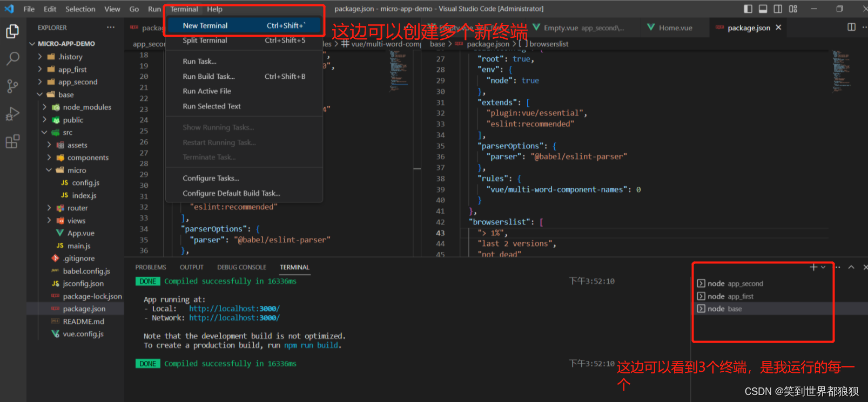
Task: Open the Explorer view in activity bar
Action: (12, 31)
